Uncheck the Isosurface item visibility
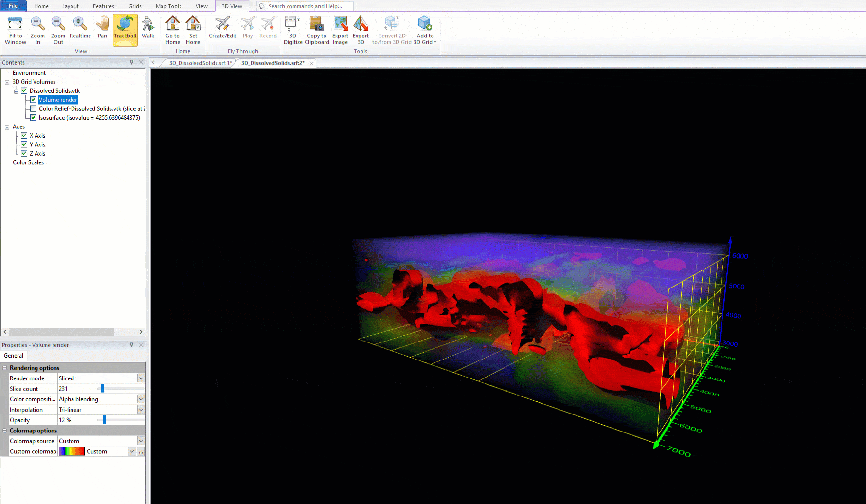 pos(33,117)
